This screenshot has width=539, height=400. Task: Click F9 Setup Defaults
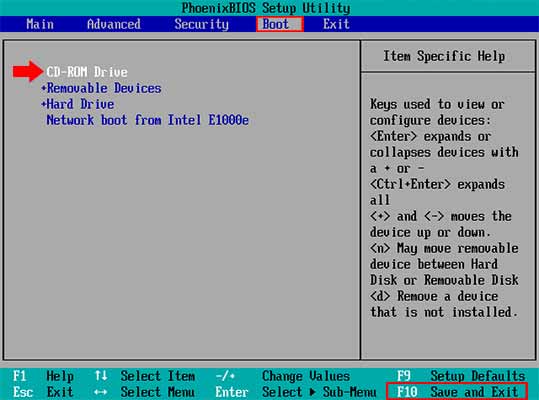tap(461, 376)
